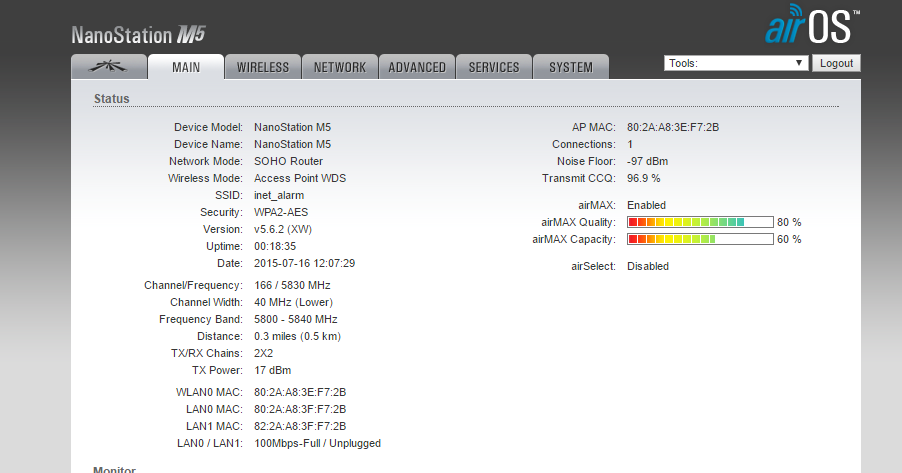Click Access Point WDS wireless mode value
The width and height of the screenshot is (902, 473).
[x=300, y=178]
